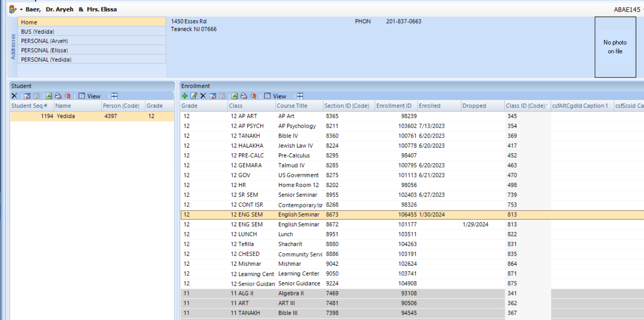This screenshot has width=644, height=320.
Task: Click the csfAltCgdId Caption 1 header
Action: (582, 106)
